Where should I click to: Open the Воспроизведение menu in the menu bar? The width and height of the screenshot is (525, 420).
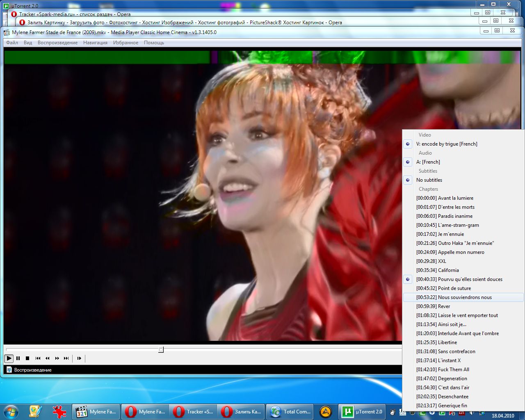click(57, 43)
